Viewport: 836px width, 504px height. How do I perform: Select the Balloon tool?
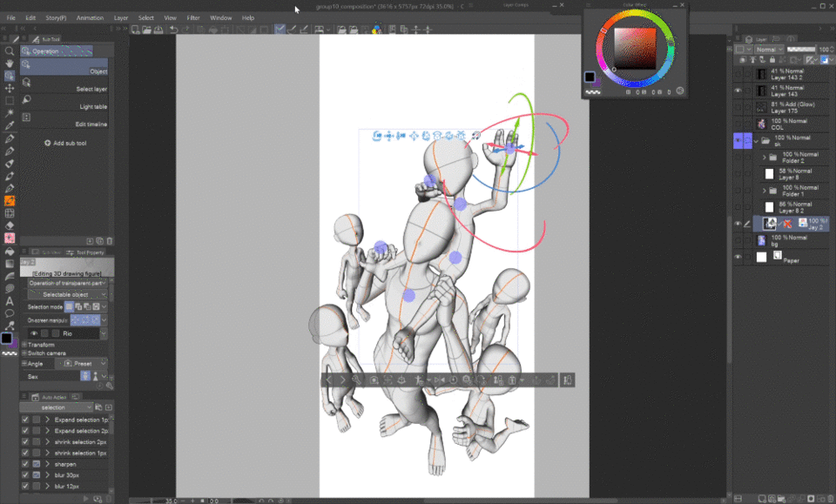[x=9, y=313]
